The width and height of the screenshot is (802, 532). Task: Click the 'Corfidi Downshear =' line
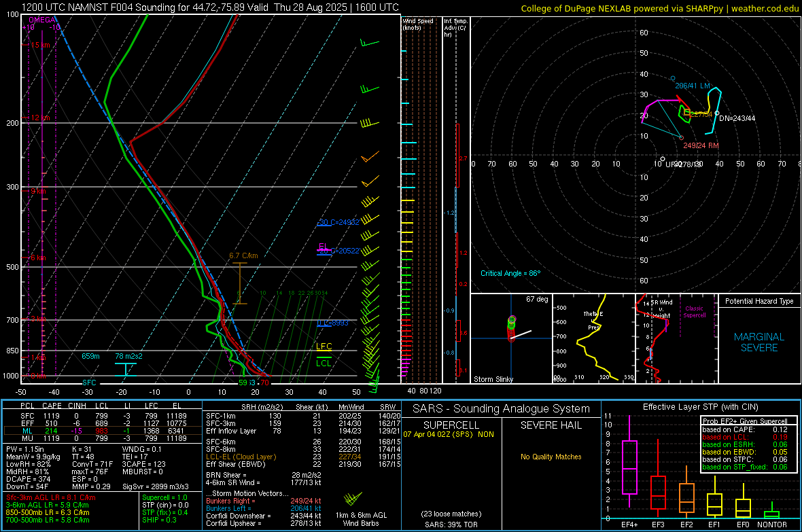pos(264,516)
